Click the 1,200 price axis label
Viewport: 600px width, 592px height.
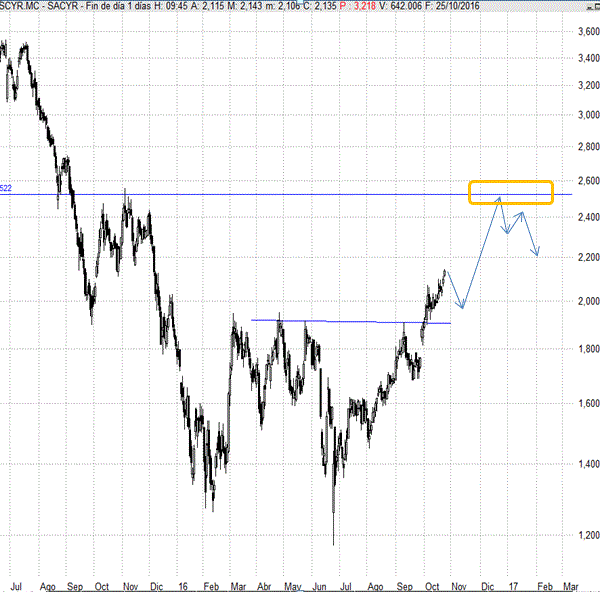[589, 535]
